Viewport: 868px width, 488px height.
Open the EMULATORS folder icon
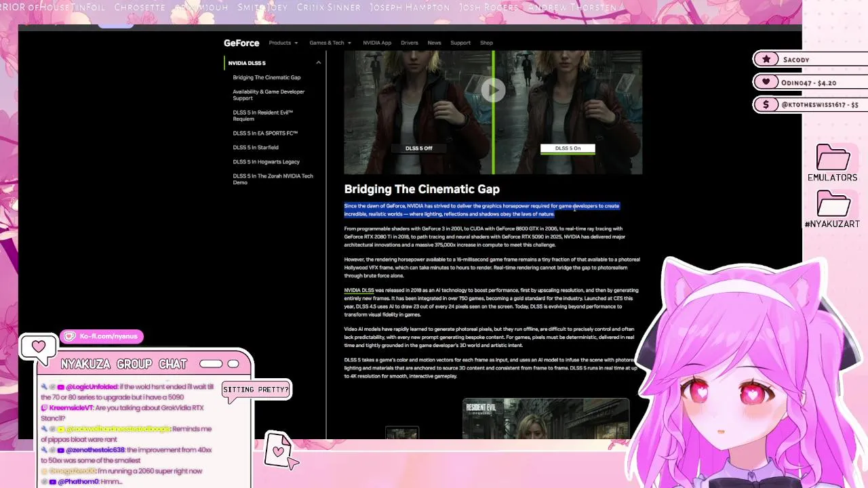(833, 157)
